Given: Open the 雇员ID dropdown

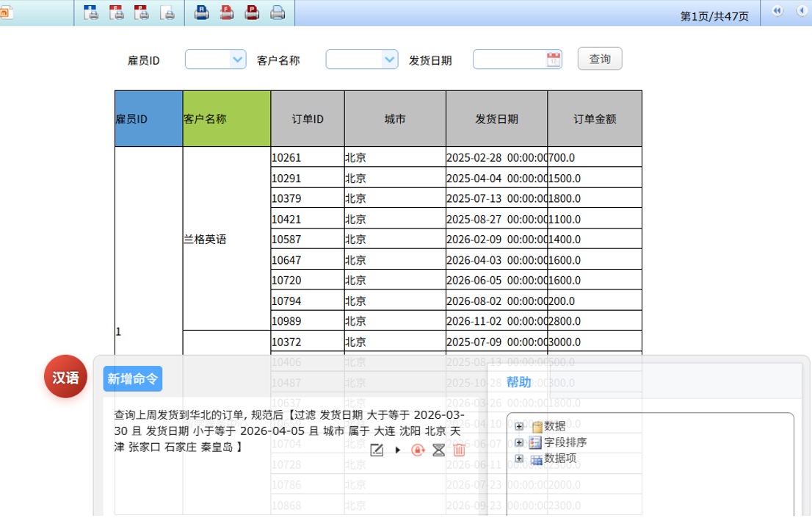Looking at the screenshot, I should tap(237, 60).
